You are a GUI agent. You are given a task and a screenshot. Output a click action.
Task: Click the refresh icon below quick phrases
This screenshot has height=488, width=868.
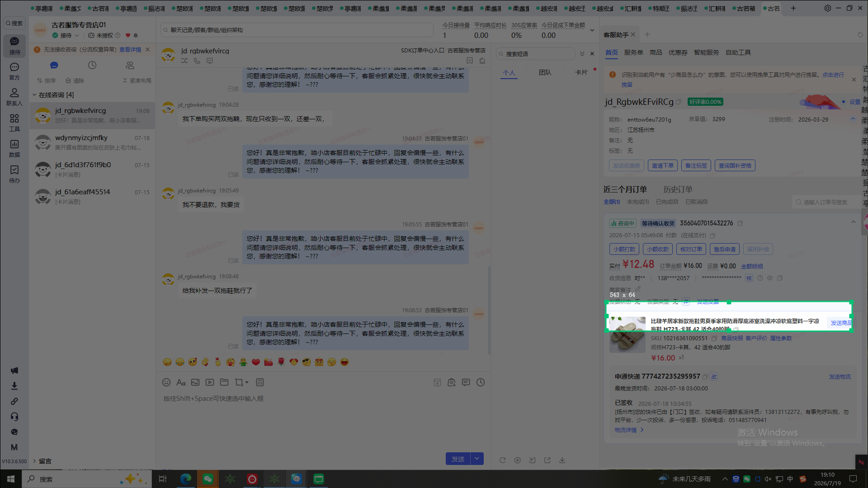502,460
